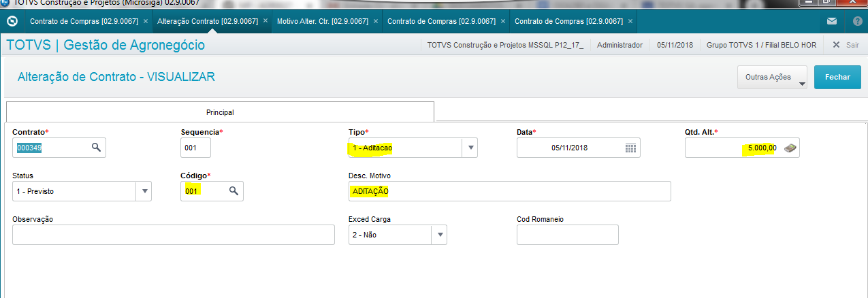Click the Sequencia input field

click(196, 148)
